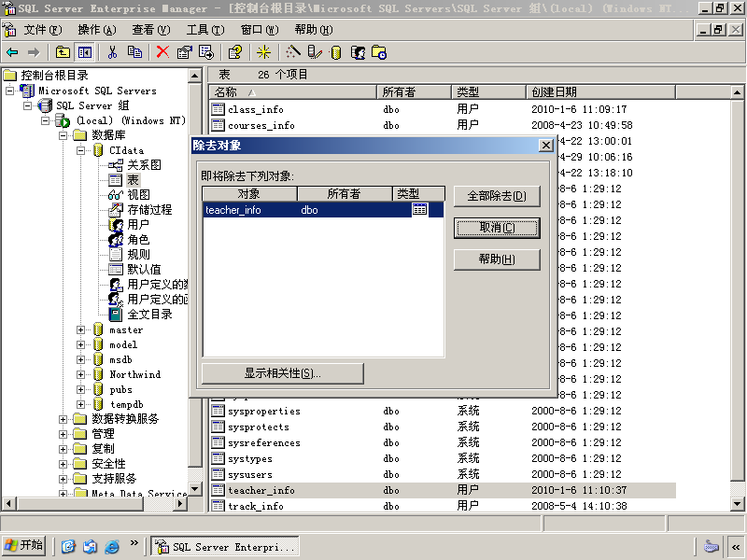The image size is (747, 560).
Task: Select teacher_info in the drop objects list
Action: tap(323, 210)
